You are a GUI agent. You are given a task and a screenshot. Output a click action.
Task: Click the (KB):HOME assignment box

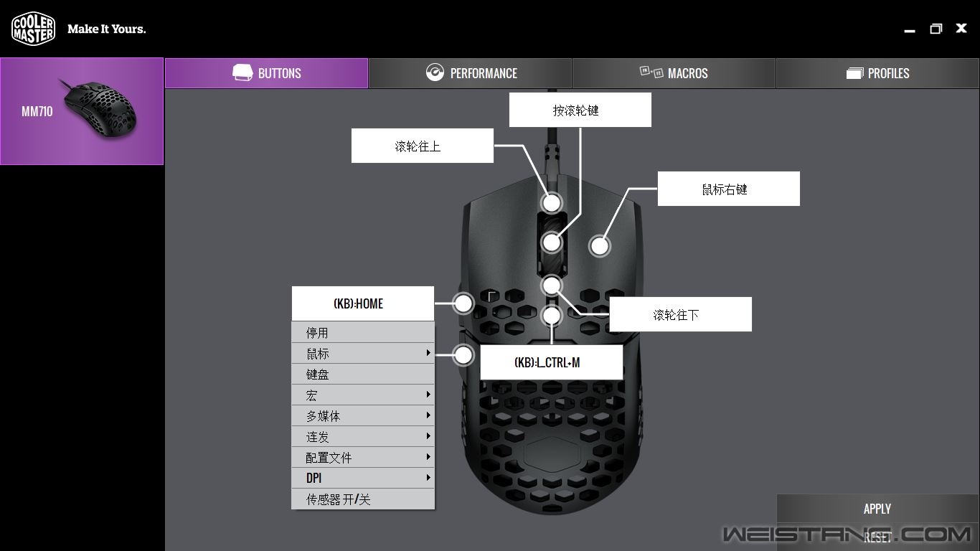pyautogui.click(x=363, y=303)
